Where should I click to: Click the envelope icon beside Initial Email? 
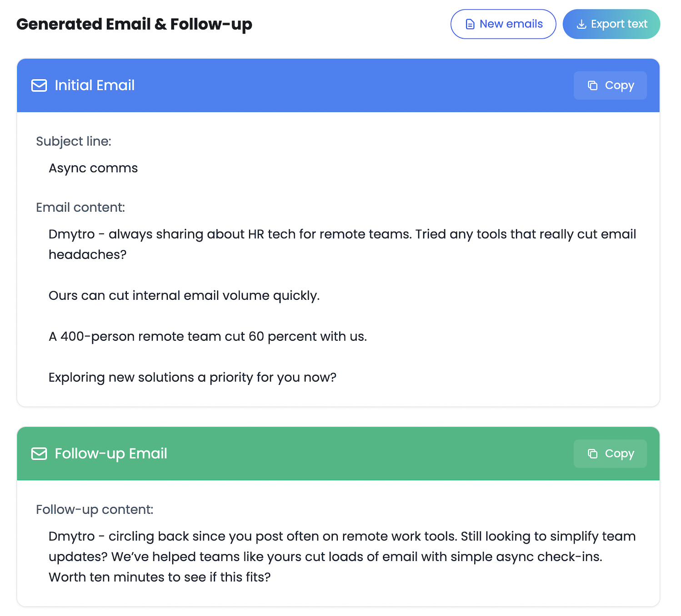click(x=39, y=85)
